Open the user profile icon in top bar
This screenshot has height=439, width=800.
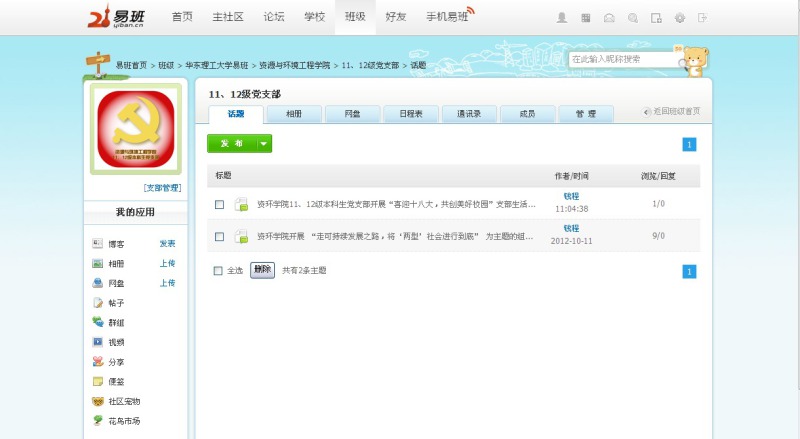[561, 18]
